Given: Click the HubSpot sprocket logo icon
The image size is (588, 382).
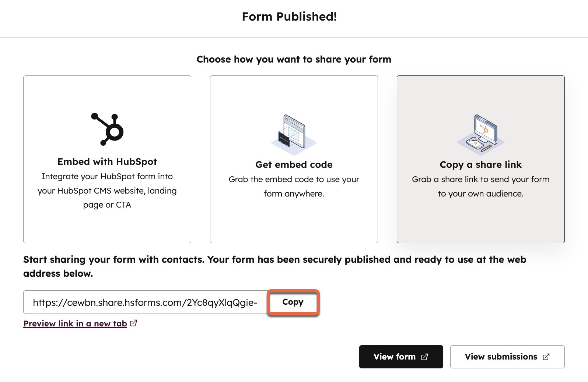Looking at the screenshot, I should (107, 130).
